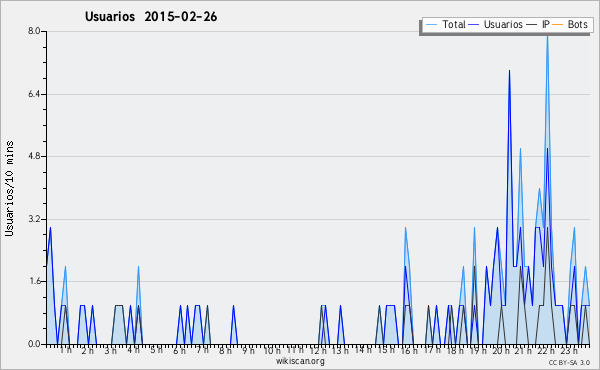Click the Usuarios peak near 20 h reaching 7
600x370 pixels.
[x=509, y=71]
